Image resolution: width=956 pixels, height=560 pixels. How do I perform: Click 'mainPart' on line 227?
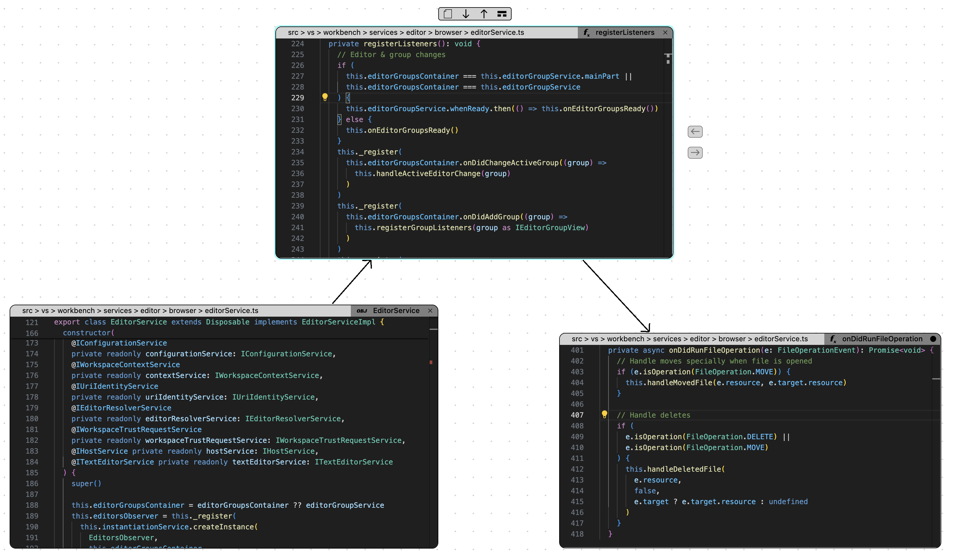[602, 76]
